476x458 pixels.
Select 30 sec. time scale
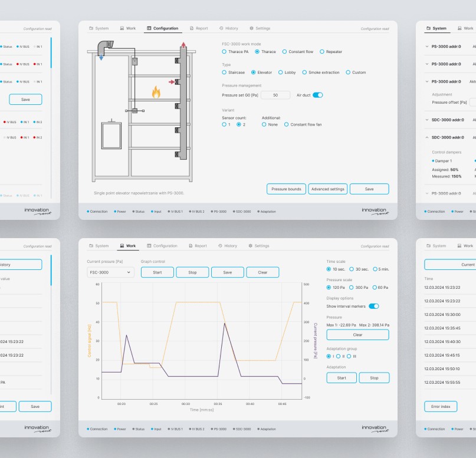coord(359,269)
